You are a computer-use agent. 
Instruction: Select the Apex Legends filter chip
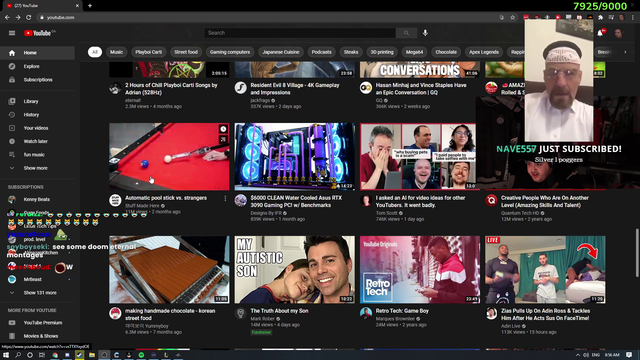pos(484,52)
